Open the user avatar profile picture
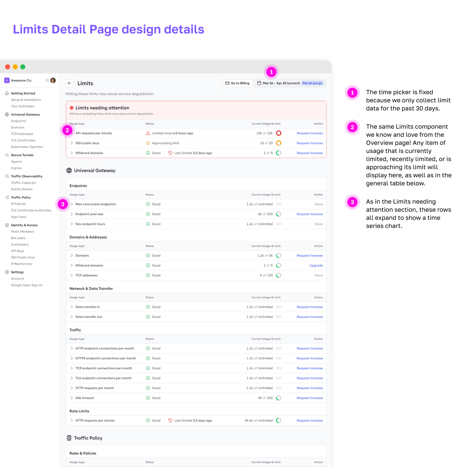Image resolution: width=476 pixels, height=467 pixels. [53, 80]
